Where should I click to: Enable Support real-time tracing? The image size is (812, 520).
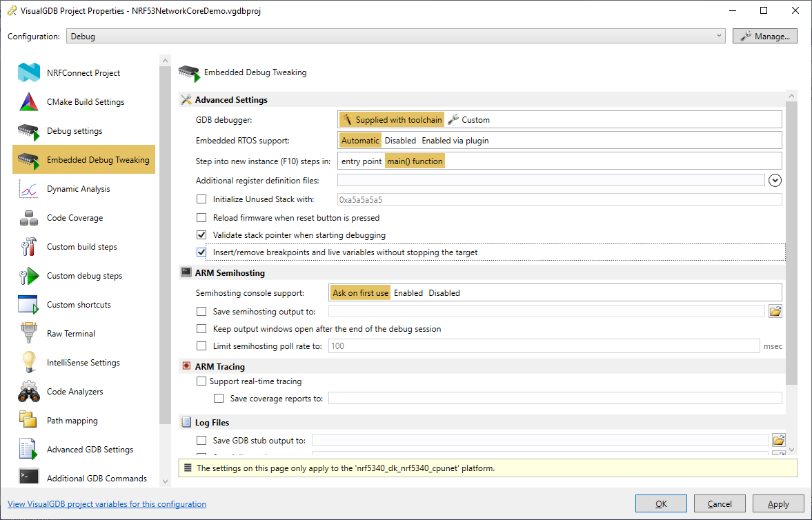coord(201,381)
